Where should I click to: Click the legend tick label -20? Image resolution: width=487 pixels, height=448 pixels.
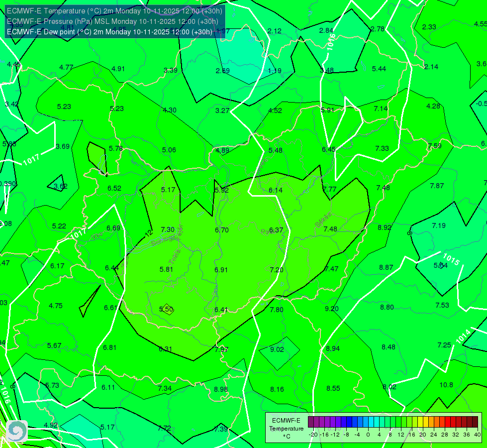[313, 435]
